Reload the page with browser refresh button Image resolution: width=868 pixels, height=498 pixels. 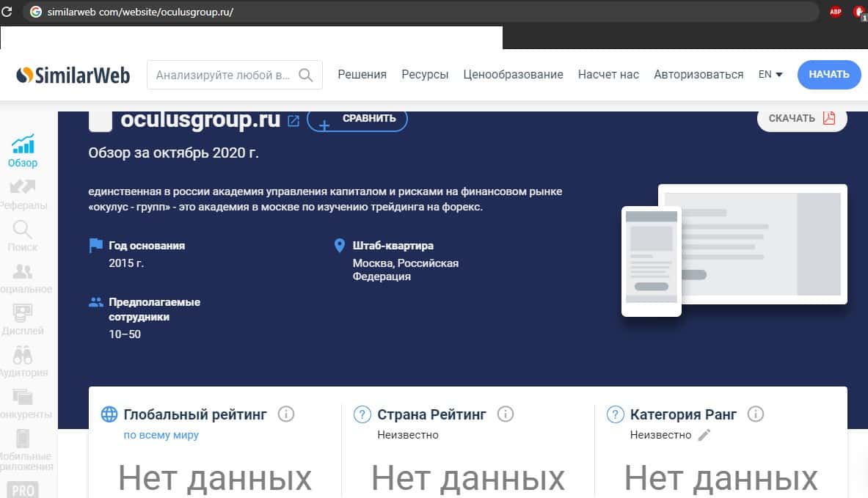point(8,12)
